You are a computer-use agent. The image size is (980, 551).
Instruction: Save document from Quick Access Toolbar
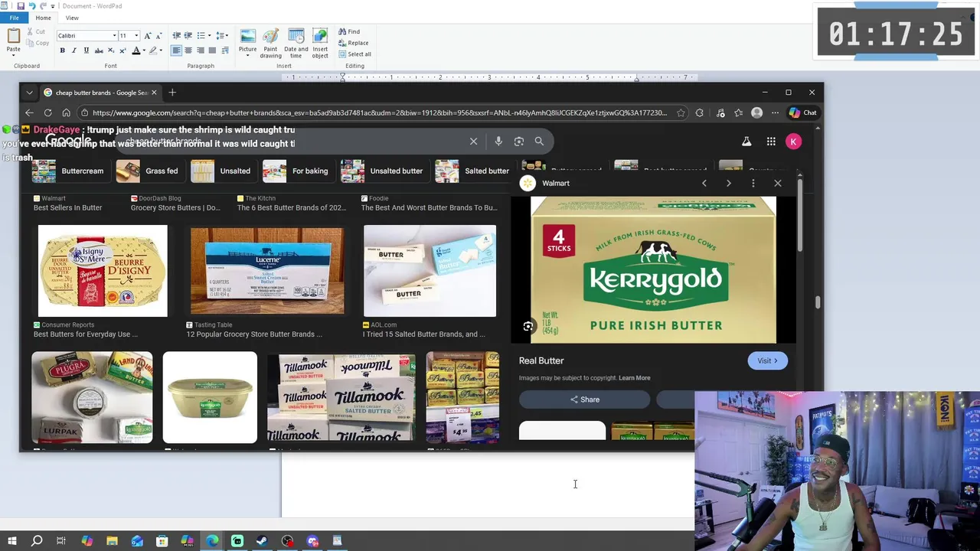click(21, 6)
